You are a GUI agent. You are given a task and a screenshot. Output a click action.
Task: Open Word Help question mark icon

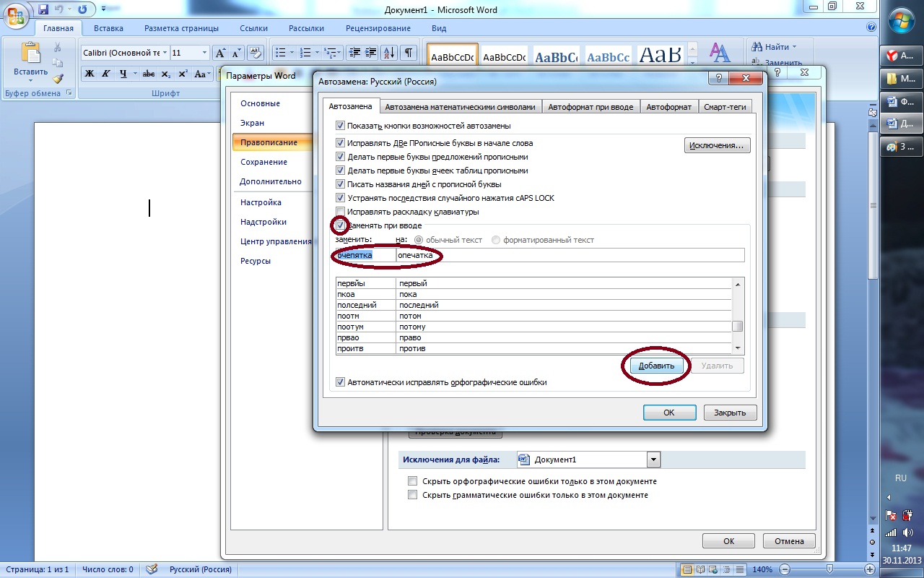871,28
